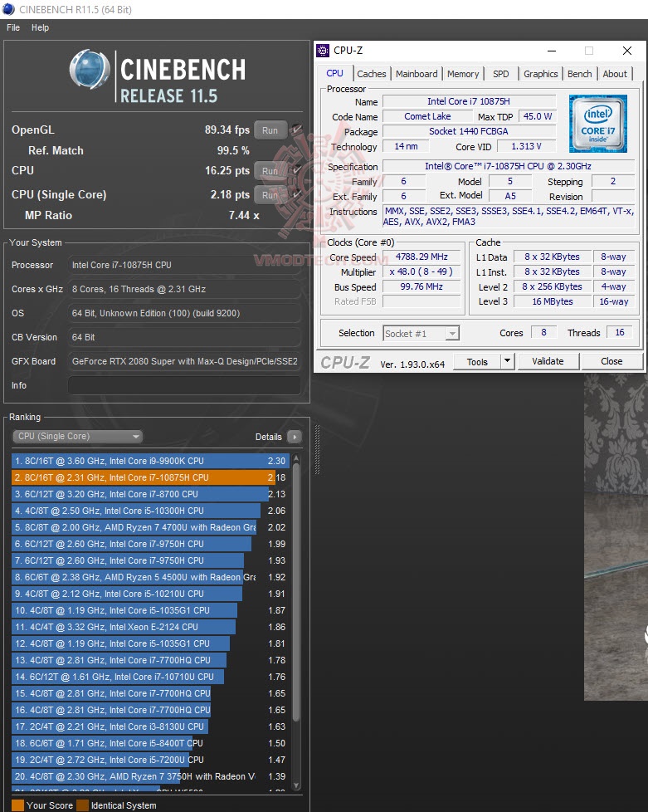Select ranking row Intel Core i7-8700 CPU
Image resolution: width=648 pixels, height=812 pixels.
tap(150, 494)
